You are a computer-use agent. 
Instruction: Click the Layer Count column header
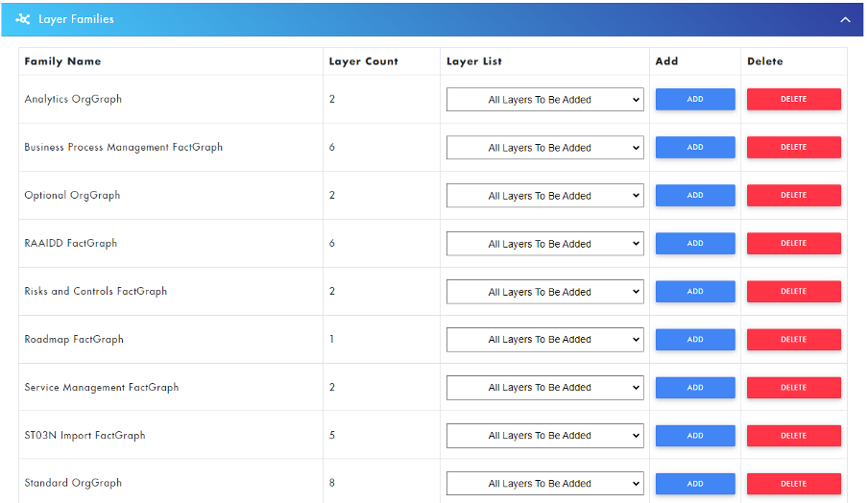[x=363, y=61]
